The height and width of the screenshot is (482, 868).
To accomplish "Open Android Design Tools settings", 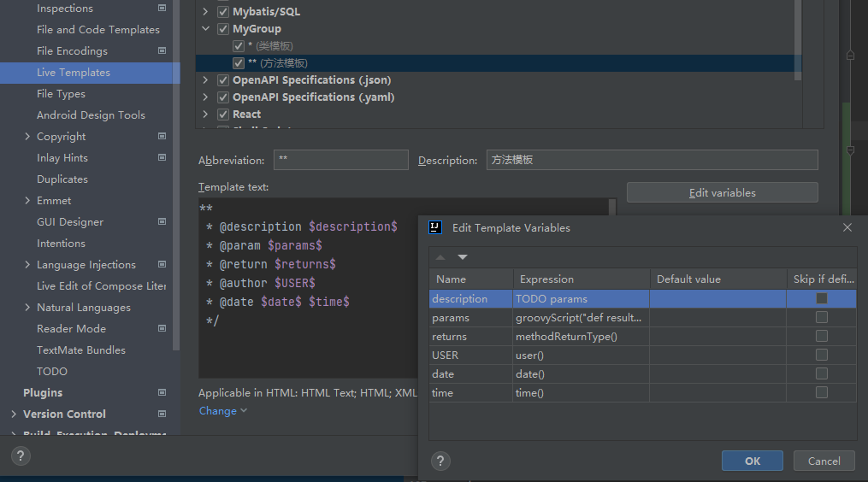I will [91, 115].
